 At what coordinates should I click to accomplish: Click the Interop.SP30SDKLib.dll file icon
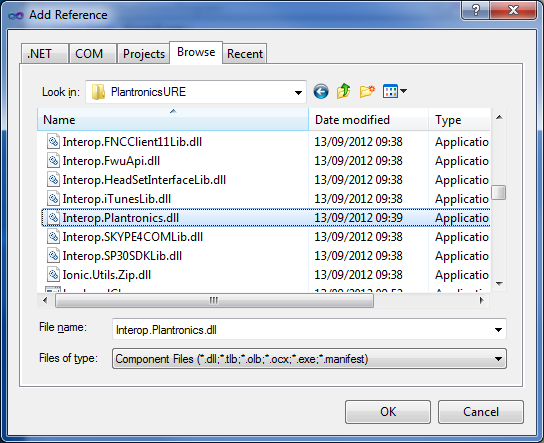click(53, 256)
